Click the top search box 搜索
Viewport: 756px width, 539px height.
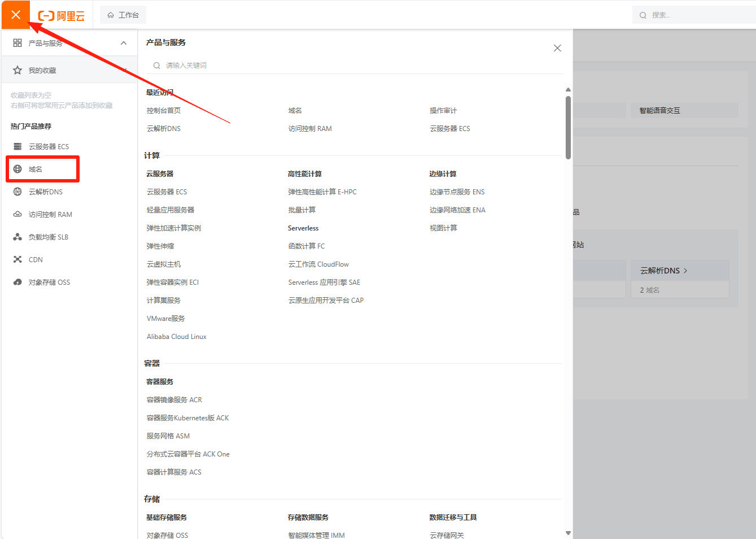[694, 15]
